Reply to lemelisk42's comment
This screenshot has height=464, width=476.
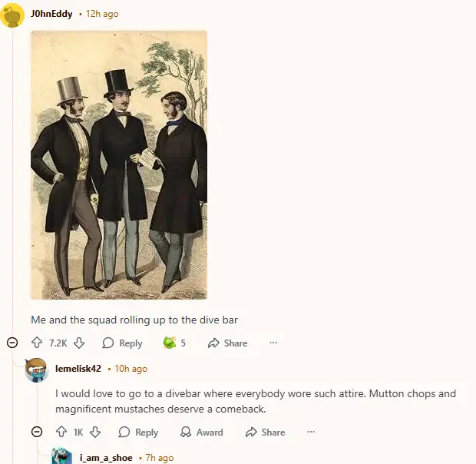(x=138, y=432)
